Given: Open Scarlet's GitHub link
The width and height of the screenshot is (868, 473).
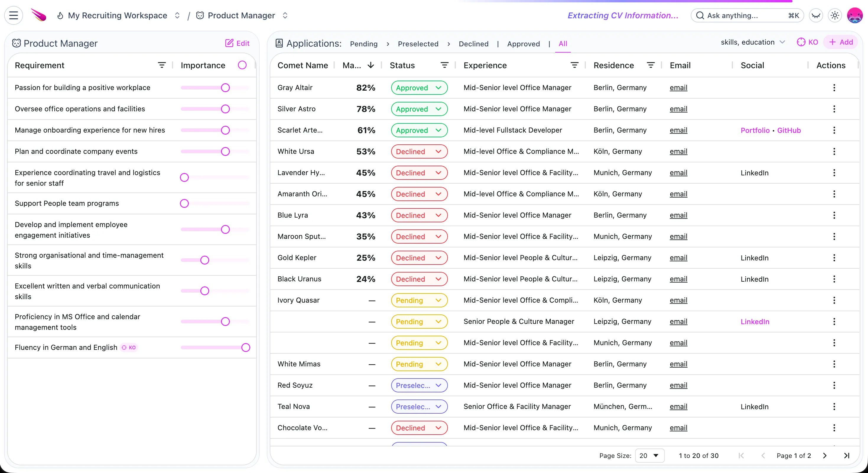Looking at the screenshot, I should 789,130.
